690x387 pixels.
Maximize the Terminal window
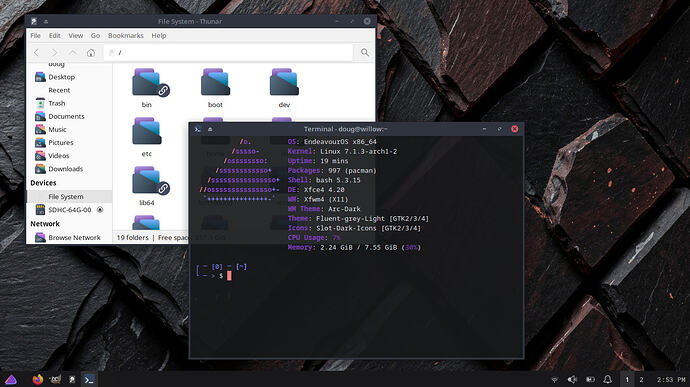coord(499,129)
